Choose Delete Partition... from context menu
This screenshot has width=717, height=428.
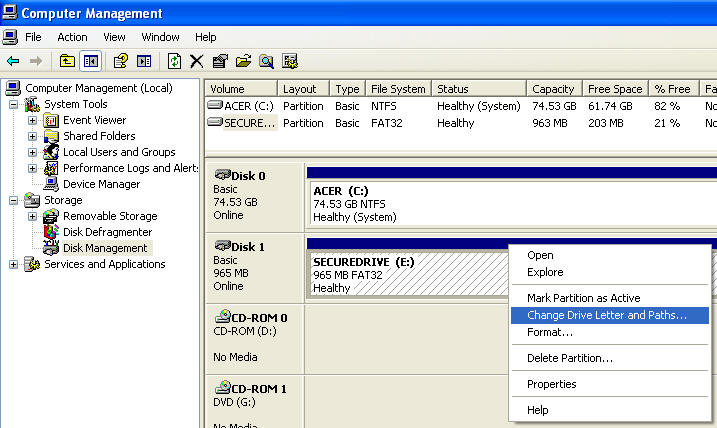610,358
